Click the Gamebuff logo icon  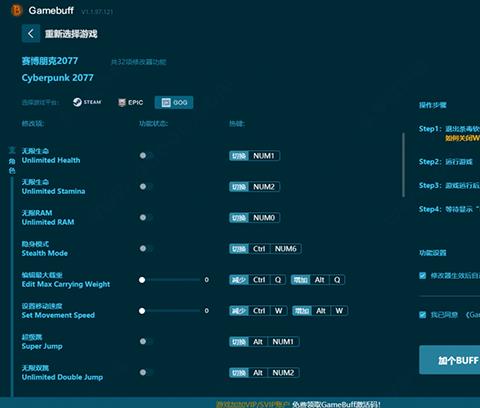pos(17,10)
